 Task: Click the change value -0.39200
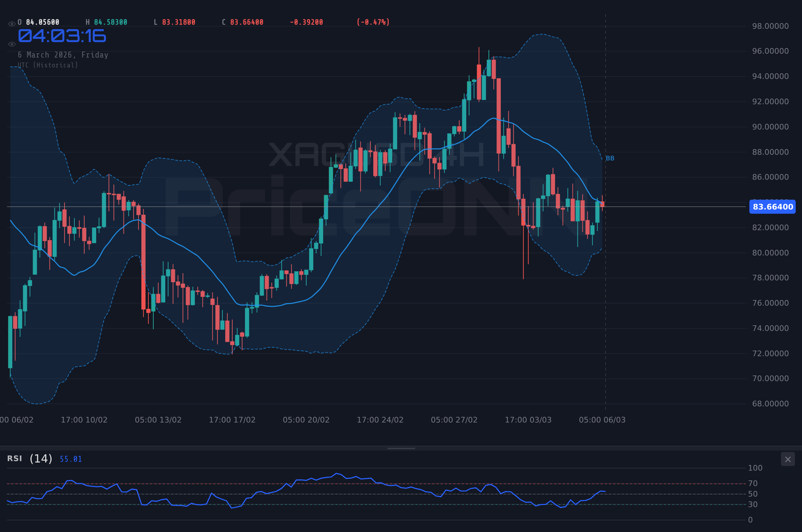click(x=306, y=22)
